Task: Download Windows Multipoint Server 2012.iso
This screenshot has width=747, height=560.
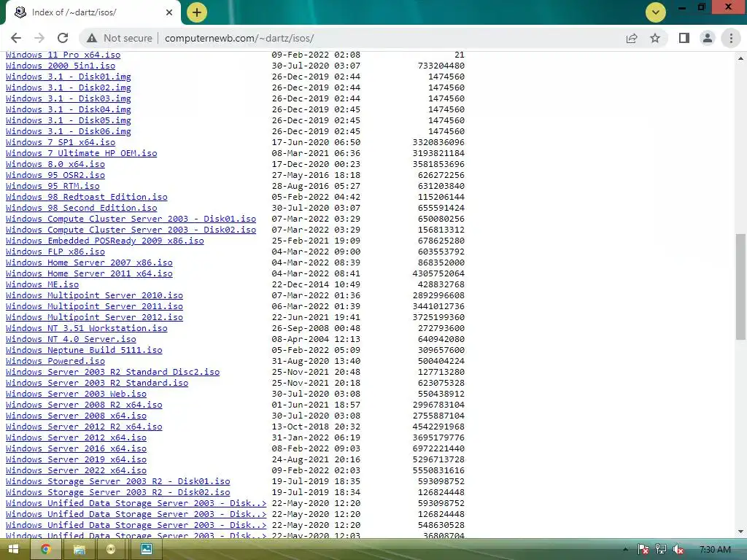Action: [x=94, y=318]
